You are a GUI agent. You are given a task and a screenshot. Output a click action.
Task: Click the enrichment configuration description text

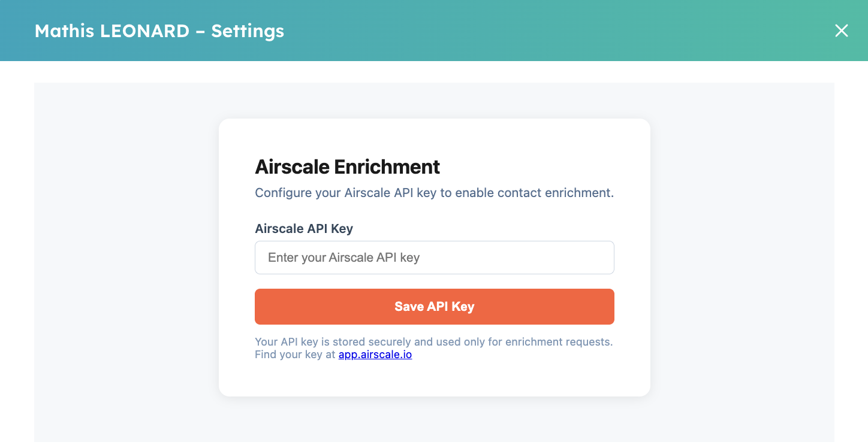(x=434, y=192)
